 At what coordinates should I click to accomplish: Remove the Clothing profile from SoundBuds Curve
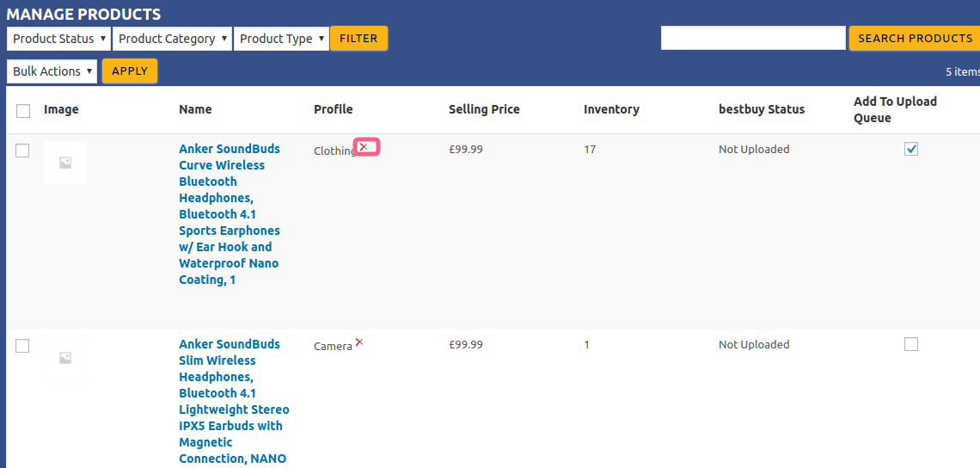coord(364,147)
